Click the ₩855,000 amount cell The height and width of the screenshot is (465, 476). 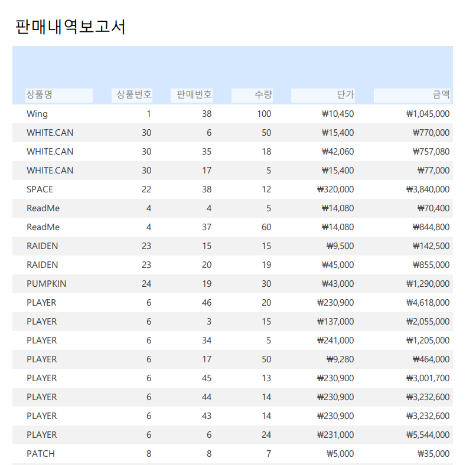[x=431, y=265]
